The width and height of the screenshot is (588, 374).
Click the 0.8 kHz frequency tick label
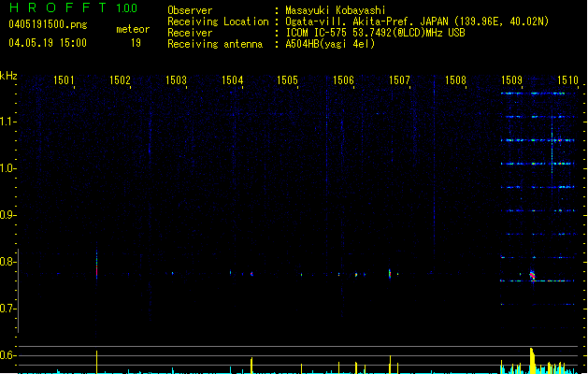[7, 262]
